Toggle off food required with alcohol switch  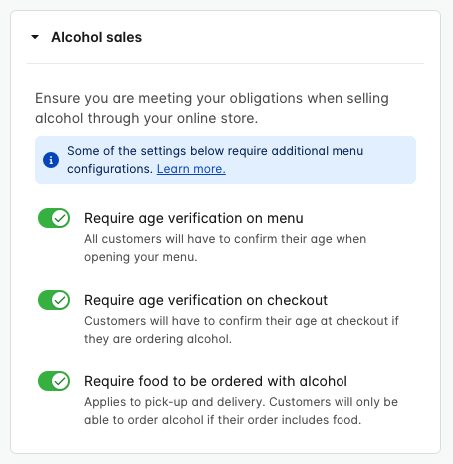(54, 381)
